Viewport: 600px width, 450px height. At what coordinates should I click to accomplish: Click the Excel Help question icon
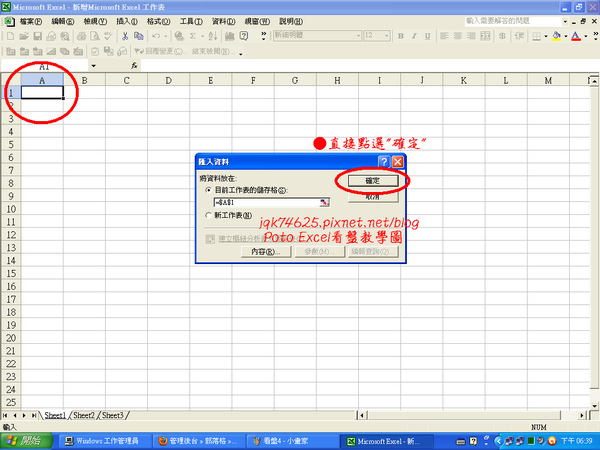coord(244,36)
